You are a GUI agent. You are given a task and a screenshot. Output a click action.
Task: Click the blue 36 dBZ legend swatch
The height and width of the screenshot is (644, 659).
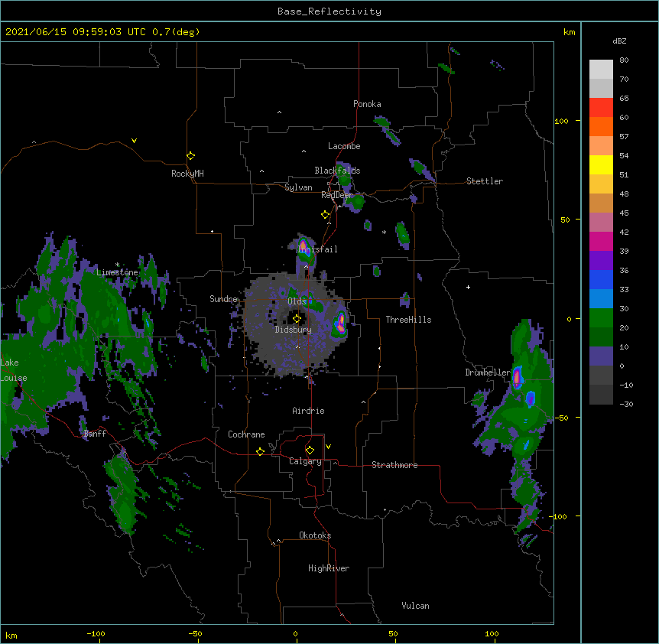[601, 279]
